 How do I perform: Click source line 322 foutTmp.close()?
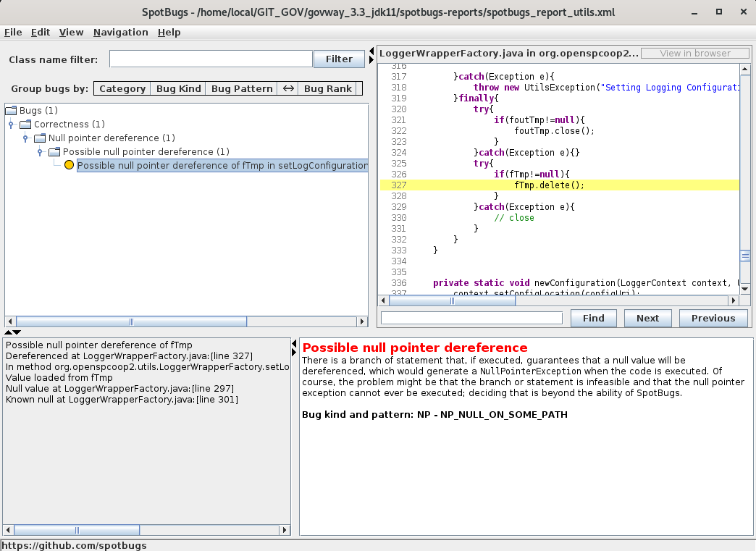click(x=555, y=131)
